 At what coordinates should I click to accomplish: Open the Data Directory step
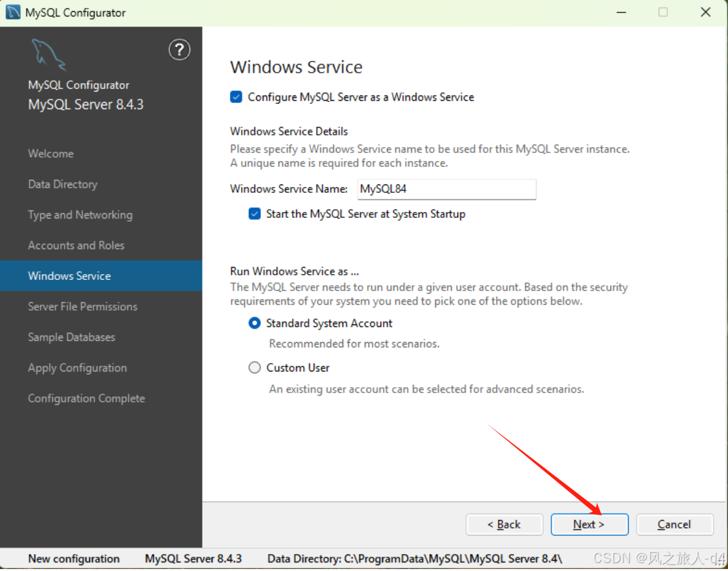pos(63,184)
